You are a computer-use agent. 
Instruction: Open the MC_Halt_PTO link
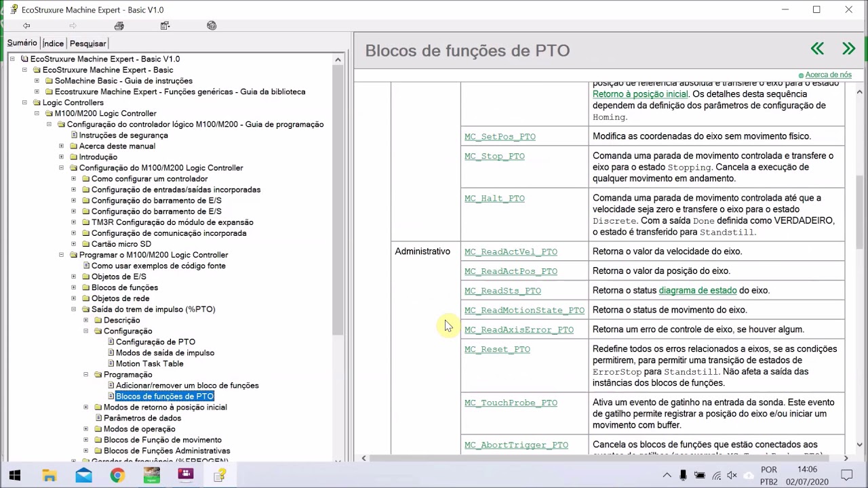click(494, 198)
